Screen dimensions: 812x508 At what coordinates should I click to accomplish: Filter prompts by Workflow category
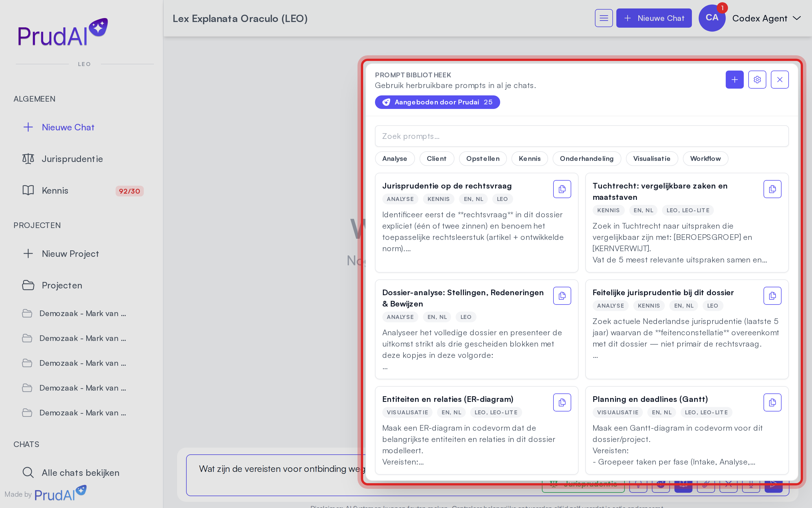705,159
